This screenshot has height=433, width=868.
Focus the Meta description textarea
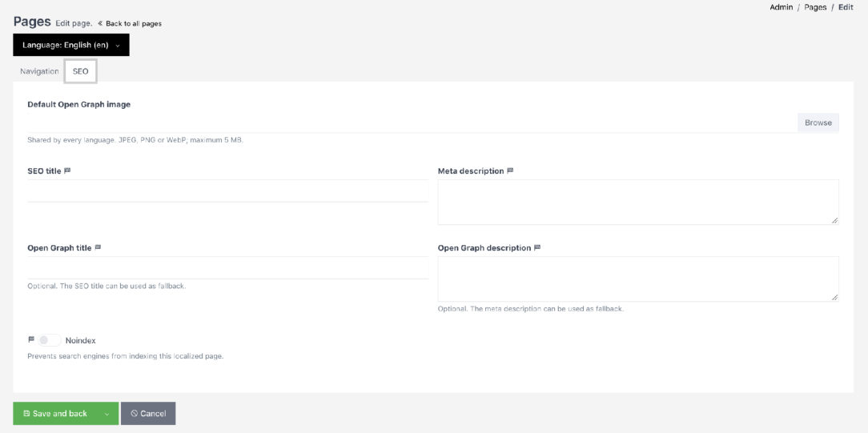(638, 202)
